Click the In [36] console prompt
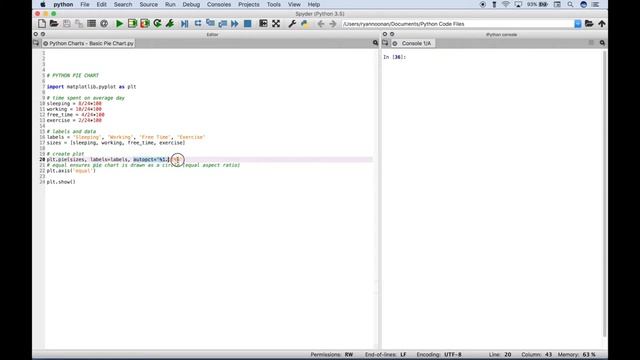 pos(394,57)
